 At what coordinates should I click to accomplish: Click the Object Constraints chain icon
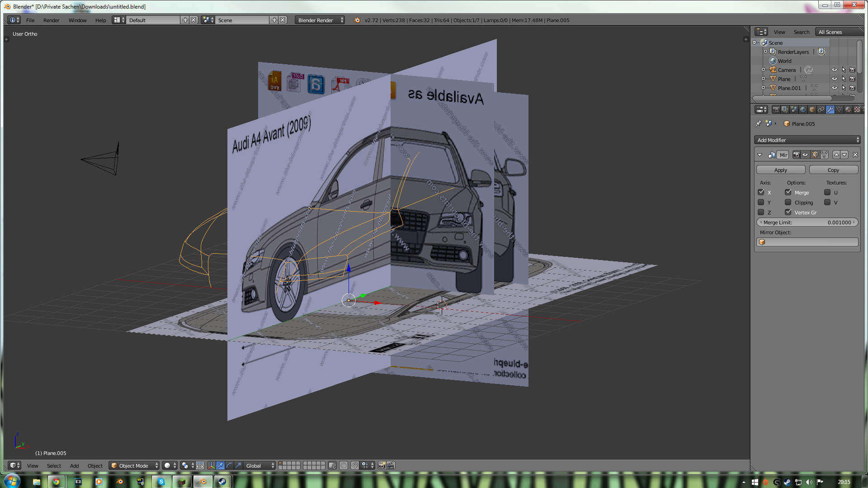821,109
